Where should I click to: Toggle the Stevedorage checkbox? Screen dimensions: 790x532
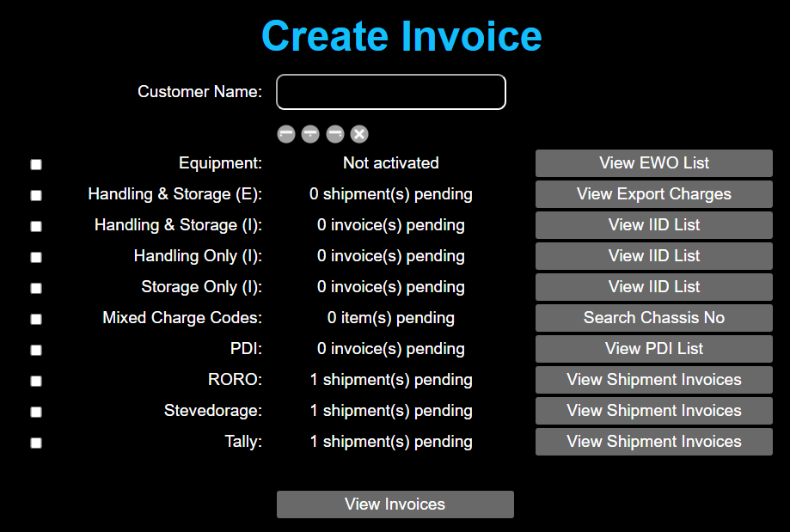pyautogui.click(x=36, y=412)
